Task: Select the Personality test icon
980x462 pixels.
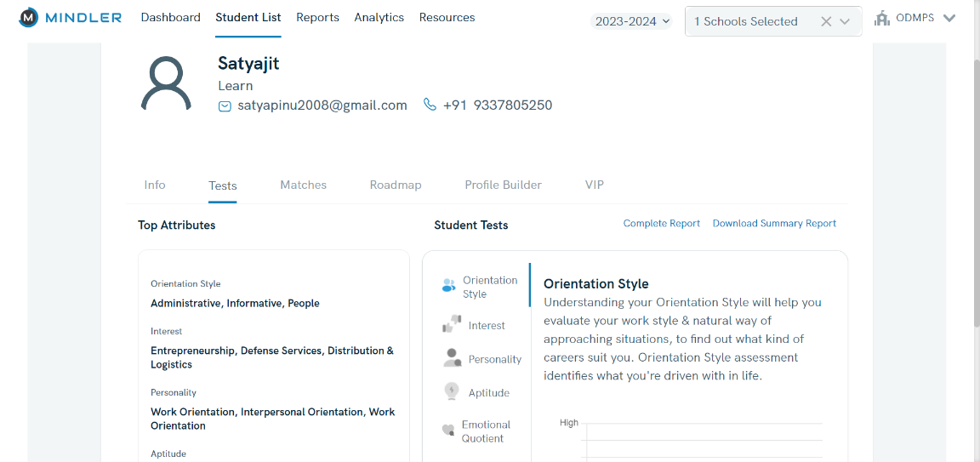Action: pos(452,358)
